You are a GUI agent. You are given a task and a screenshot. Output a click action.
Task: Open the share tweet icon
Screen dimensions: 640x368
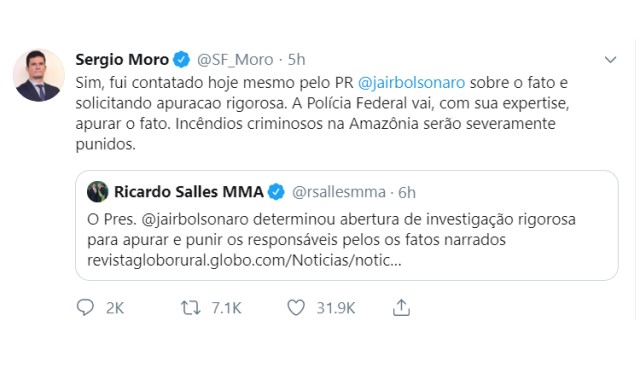(401, 308)
